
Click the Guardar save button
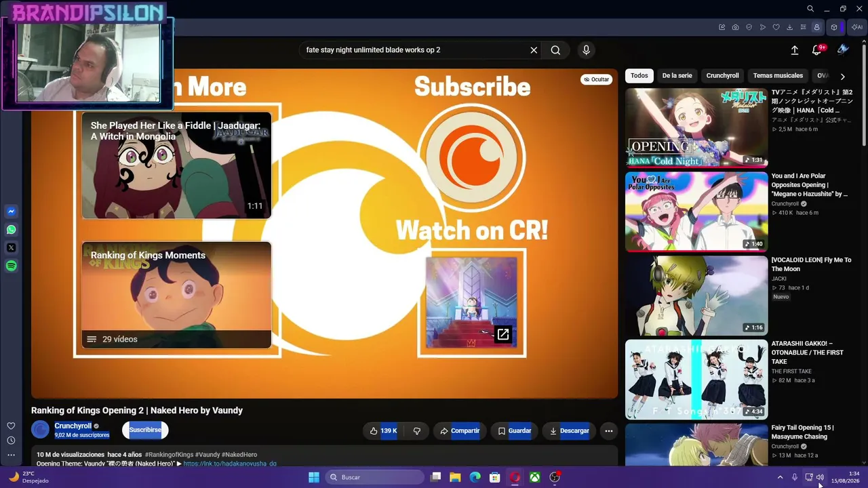tap(515, 431)
